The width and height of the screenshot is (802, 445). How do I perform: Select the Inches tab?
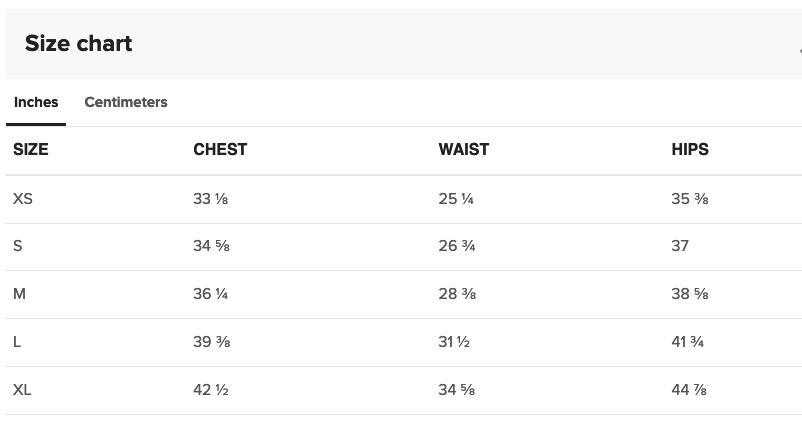36,102
